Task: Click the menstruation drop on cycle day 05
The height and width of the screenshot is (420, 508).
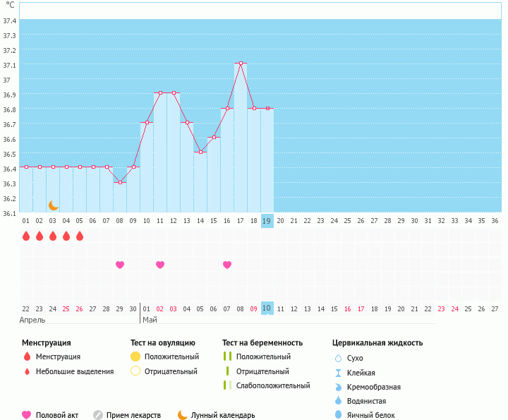Action: click(x=80, y=236)
